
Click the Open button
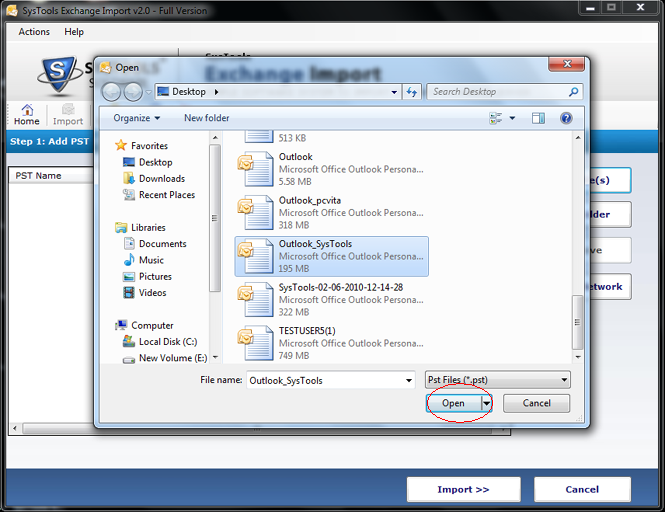pos(453,403)
